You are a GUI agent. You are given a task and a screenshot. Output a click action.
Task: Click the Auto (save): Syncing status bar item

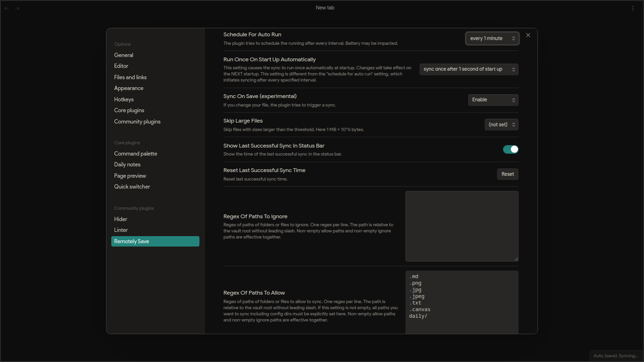(616, 356)
